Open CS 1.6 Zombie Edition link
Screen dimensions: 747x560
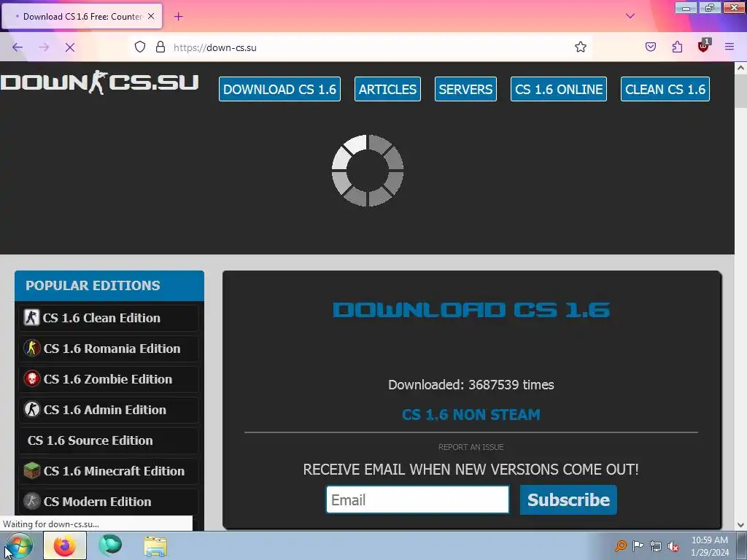pos(109,379)
